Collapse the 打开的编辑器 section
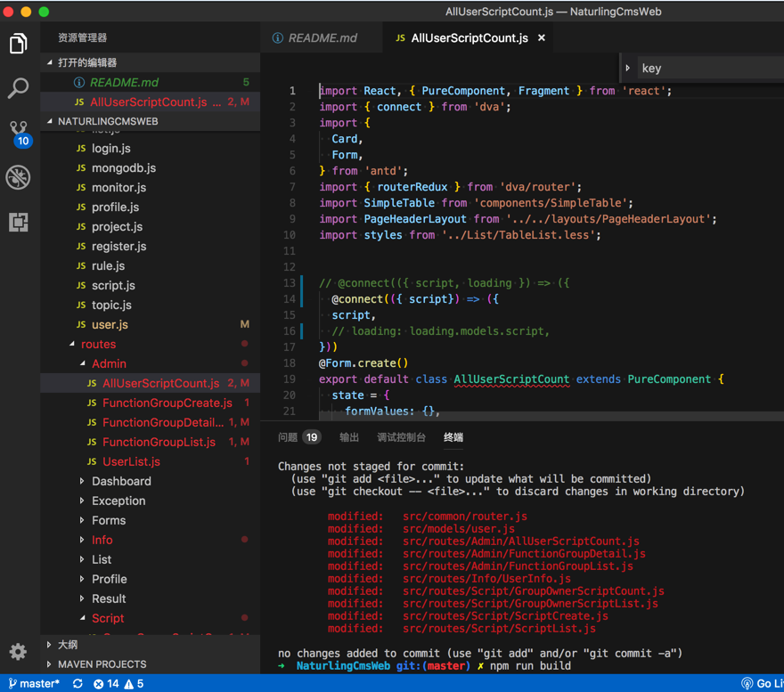784x692 pixels. [x=150, y=62]
